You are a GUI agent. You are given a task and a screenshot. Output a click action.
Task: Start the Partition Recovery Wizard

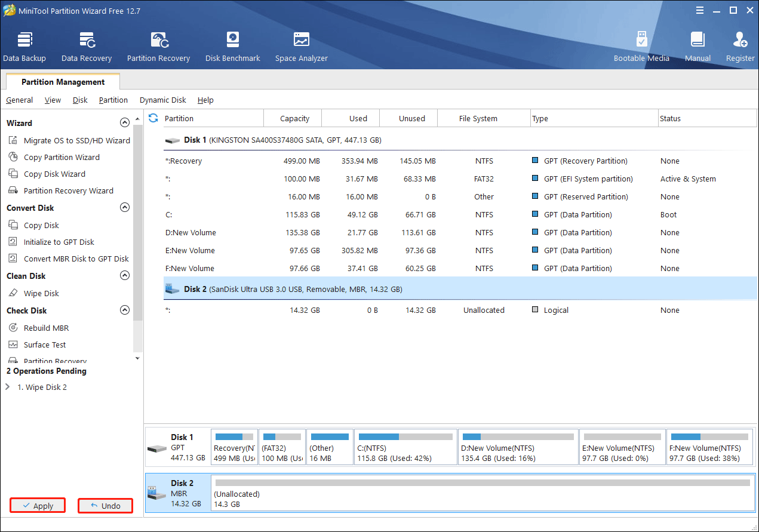tap(61, 190)
